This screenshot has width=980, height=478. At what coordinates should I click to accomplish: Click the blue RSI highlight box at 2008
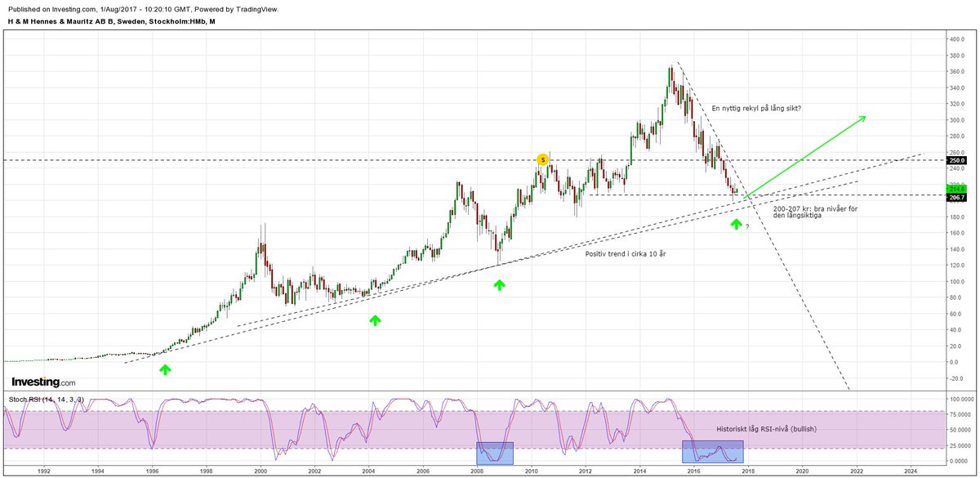[495, 453]
